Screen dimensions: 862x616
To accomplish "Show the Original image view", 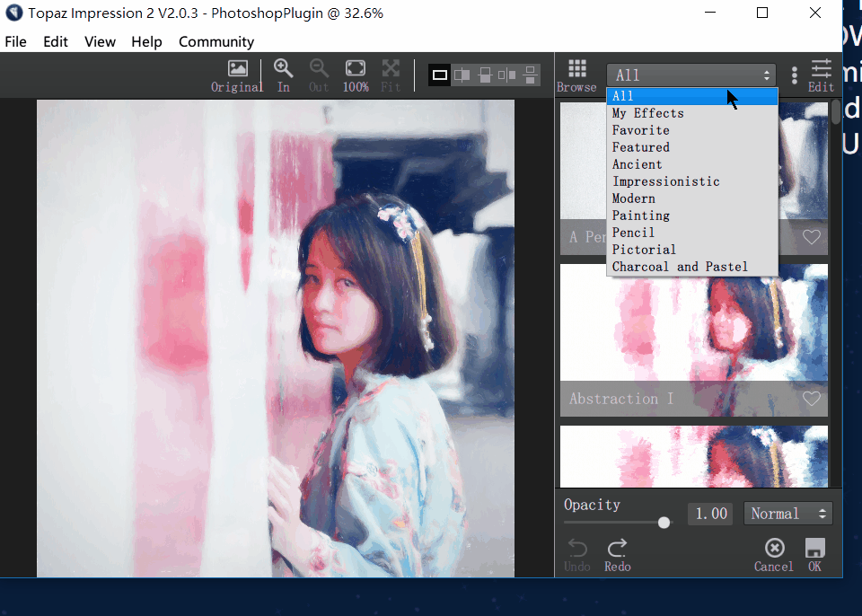I will click(237, 75).
